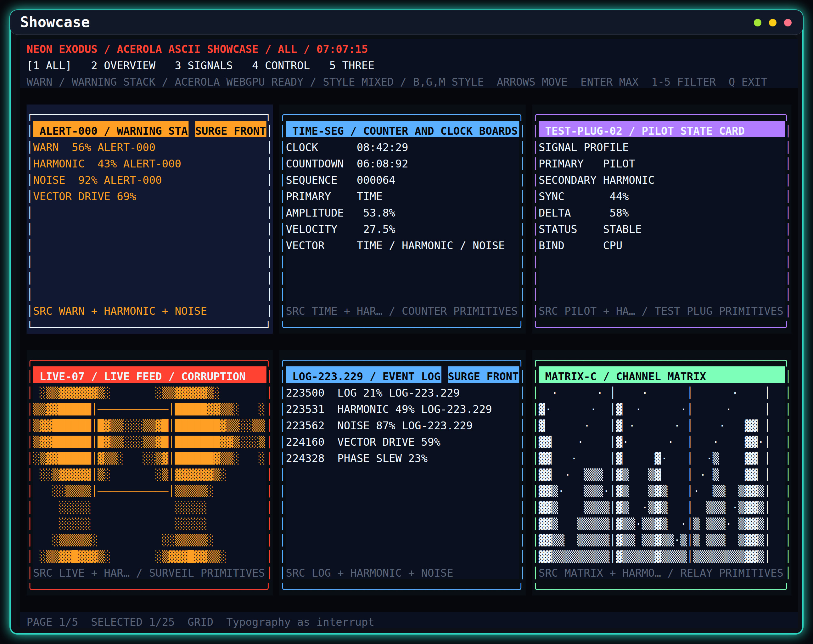Click the PAGE 1/5 status indicator

click(x=53, y=622)
